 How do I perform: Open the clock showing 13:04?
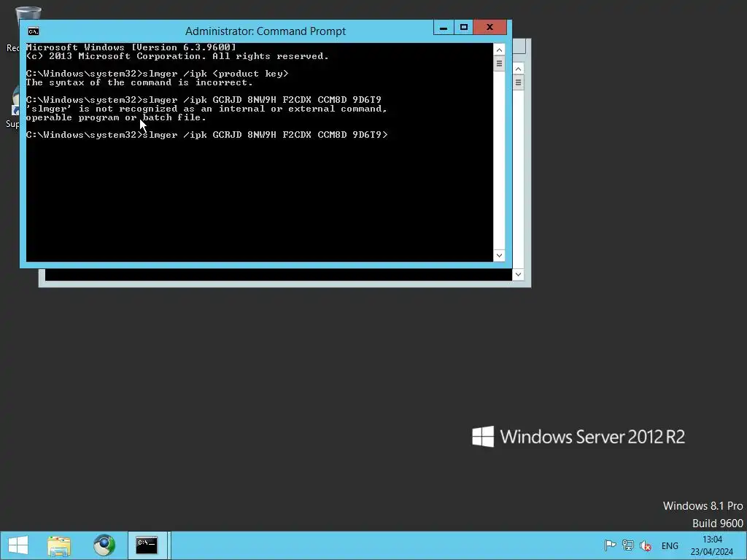[712, 545]
